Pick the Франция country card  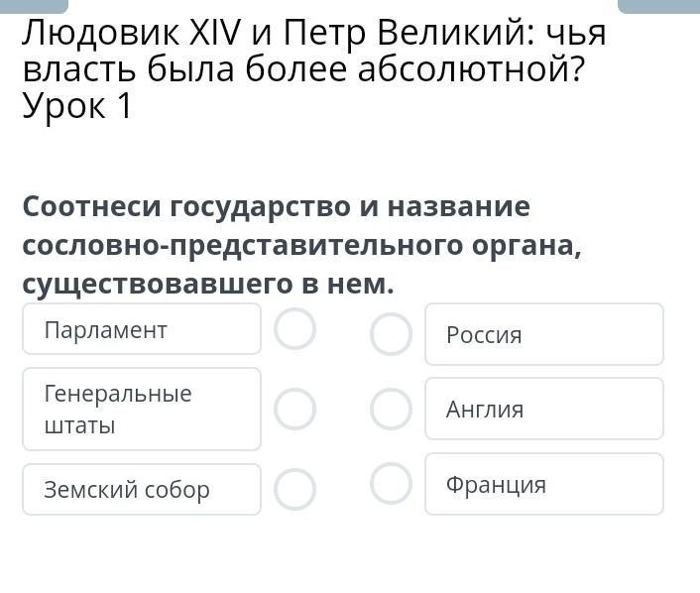tap(544, 484)
